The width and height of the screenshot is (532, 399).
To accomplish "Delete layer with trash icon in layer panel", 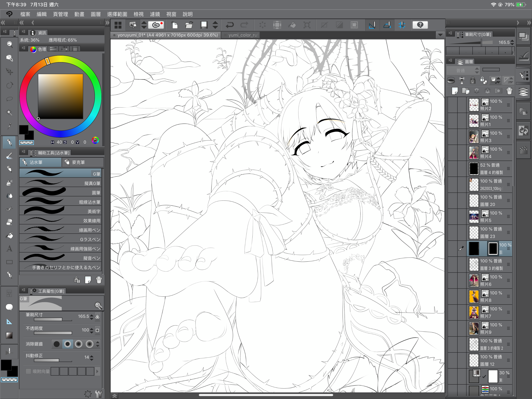I will click(x=509, y=91).
